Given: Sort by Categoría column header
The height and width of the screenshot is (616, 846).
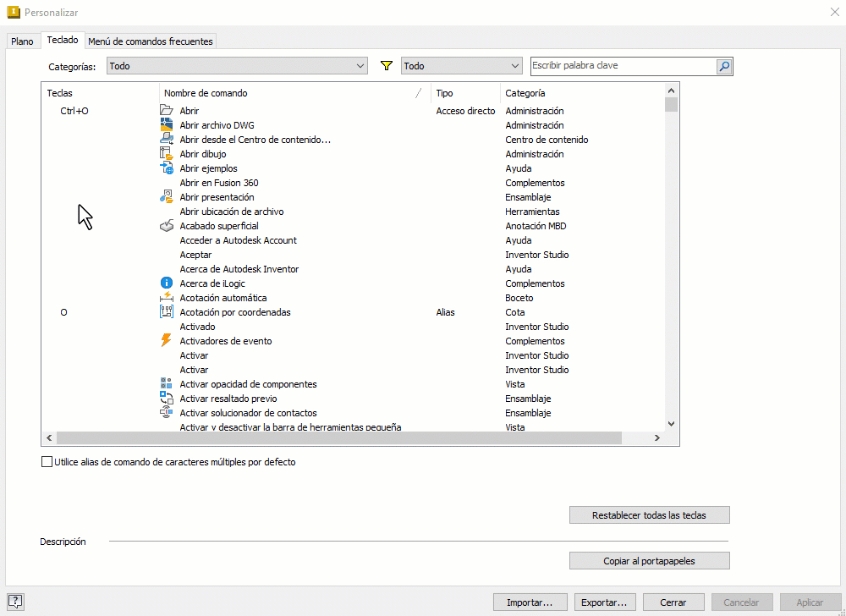Looking at the screenshot, I should (x=583, y=93).
